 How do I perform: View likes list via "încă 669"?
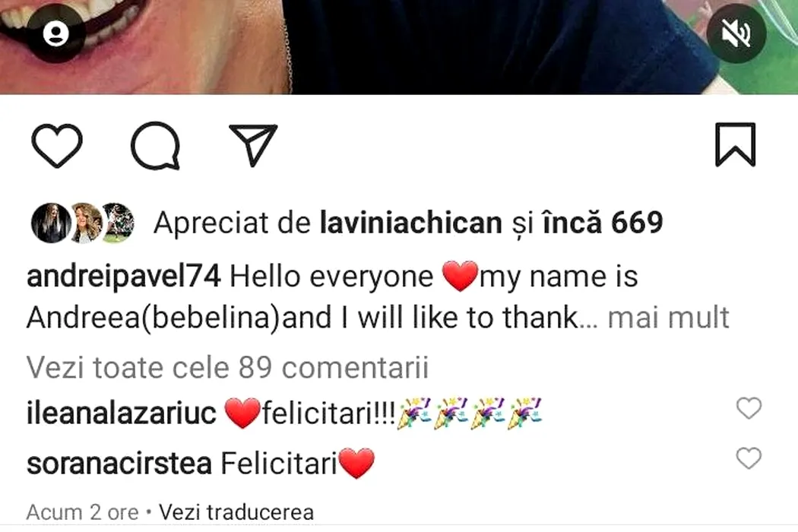pyautogui.click(x=603, y=223)
